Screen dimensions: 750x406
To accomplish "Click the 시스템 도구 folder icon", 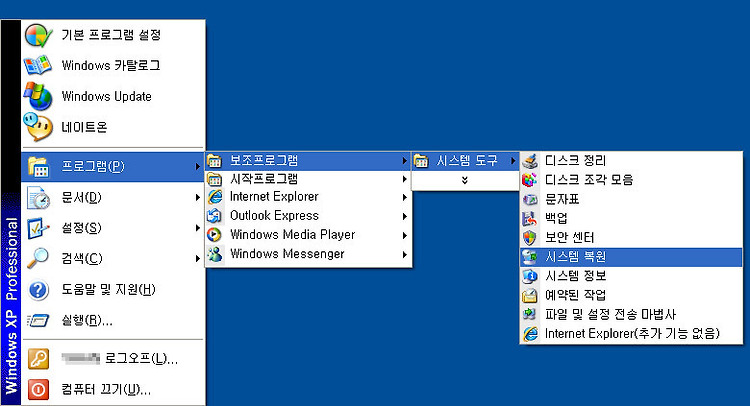I will [x=421, y=161].
